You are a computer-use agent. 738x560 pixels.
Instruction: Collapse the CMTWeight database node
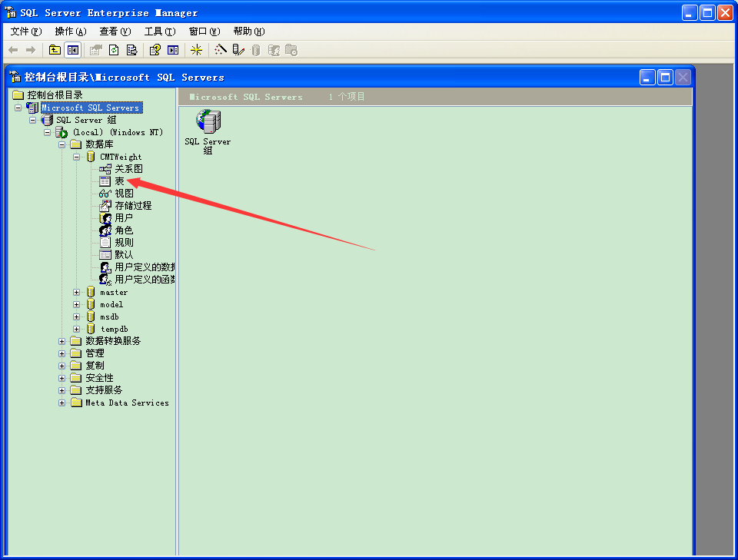[76, 157]
